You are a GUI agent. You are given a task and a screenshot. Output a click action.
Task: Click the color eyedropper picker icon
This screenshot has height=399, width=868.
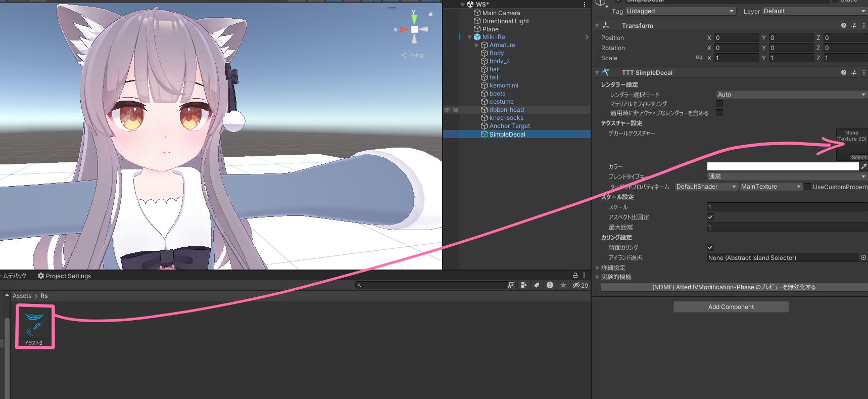click(x=863, y=166)
